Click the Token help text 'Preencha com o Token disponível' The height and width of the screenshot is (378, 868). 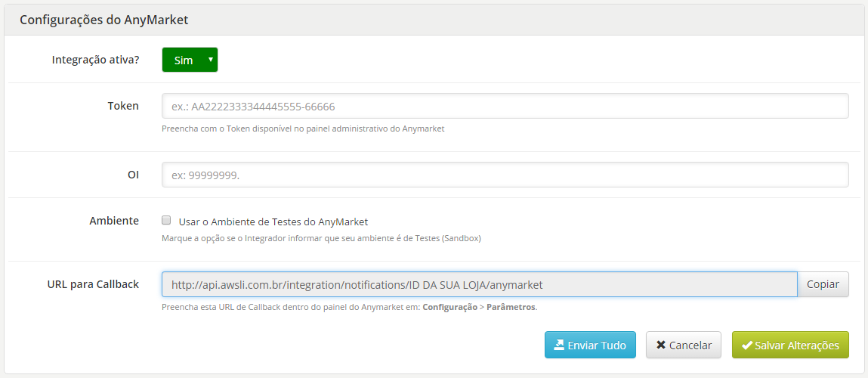coord(304,129)
